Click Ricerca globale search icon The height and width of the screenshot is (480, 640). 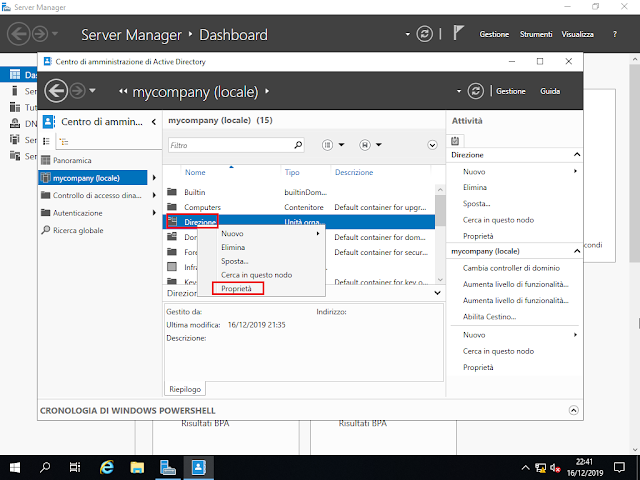[x=46, y=230]
